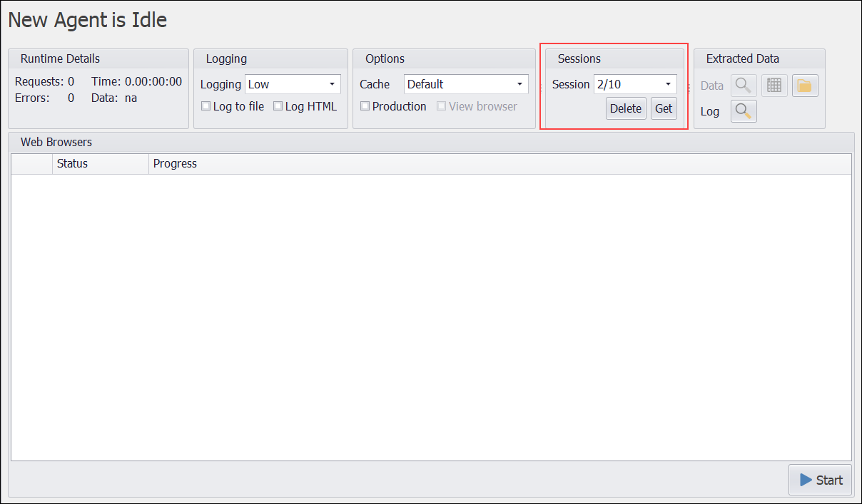862x504 pixels.
Task: Start the agent with the Start button
Action: coord(821,480)
